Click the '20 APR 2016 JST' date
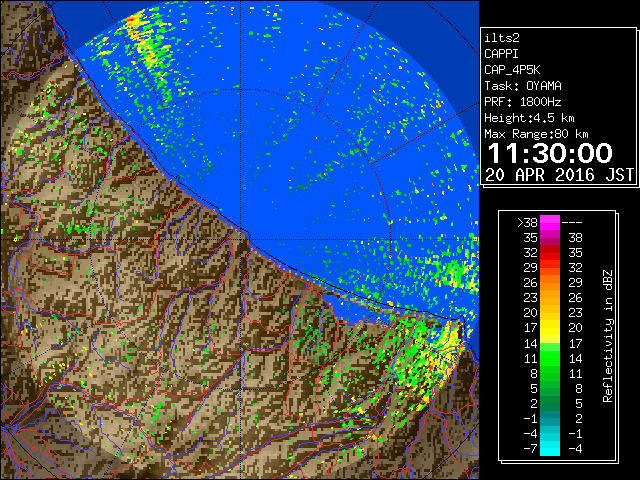This screenshot has width=640, height=480. pos(560,175)
